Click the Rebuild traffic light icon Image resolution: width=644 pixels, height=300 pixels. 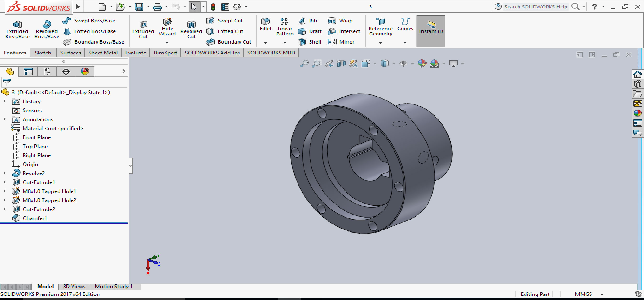click(x=213, y=6)
